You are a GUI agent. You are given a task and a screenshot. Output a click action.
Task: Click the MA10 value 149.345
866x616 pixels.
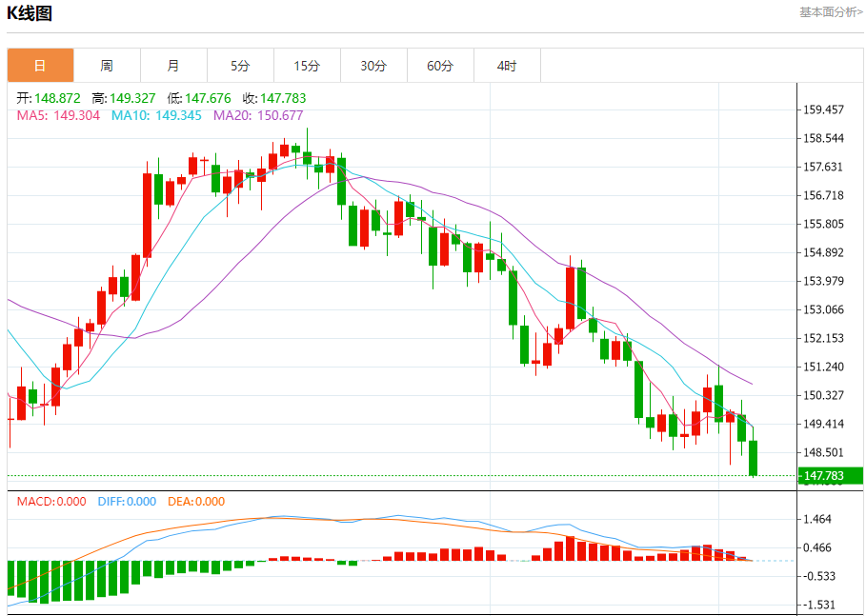pos(178,115)
